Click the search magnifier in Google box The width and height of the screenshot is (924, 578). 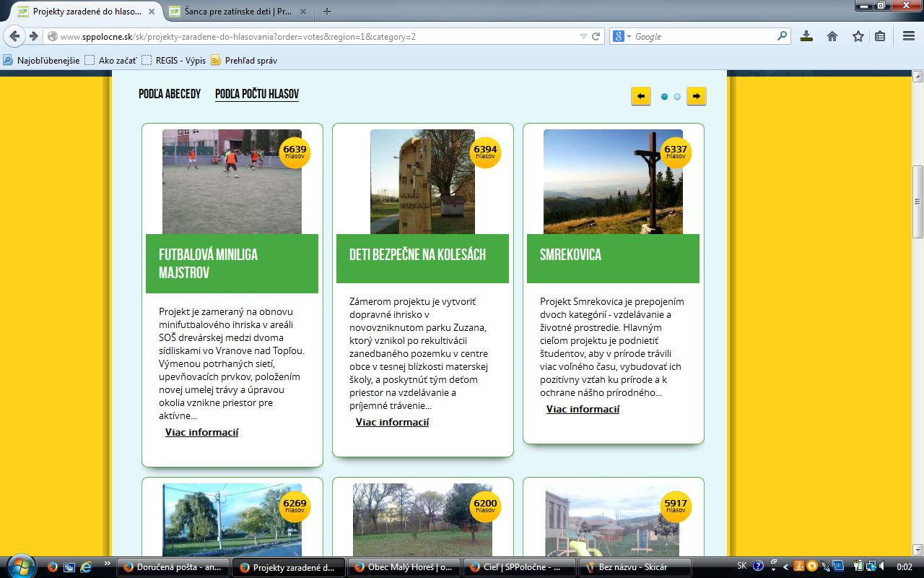(783, 36)
